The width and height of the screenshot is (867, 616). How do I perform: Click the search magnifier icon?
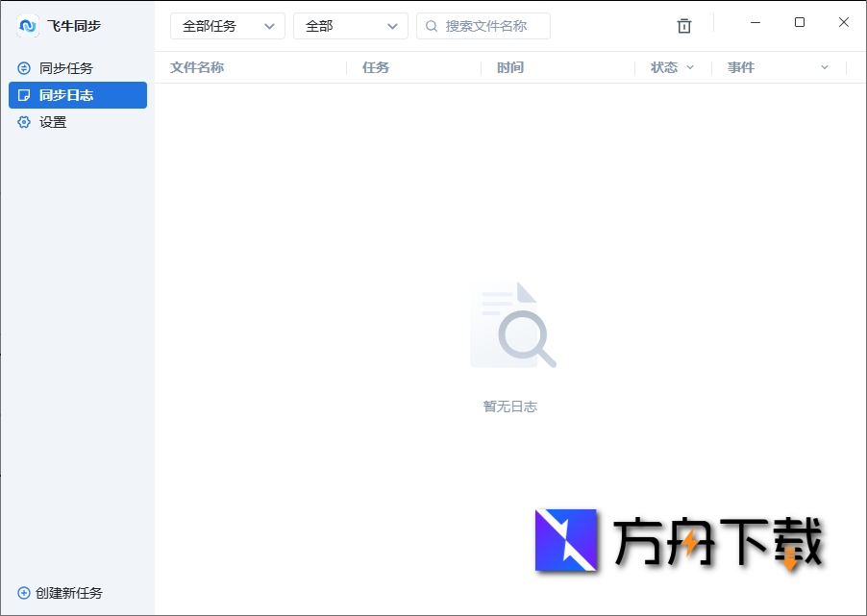[432, 26]
